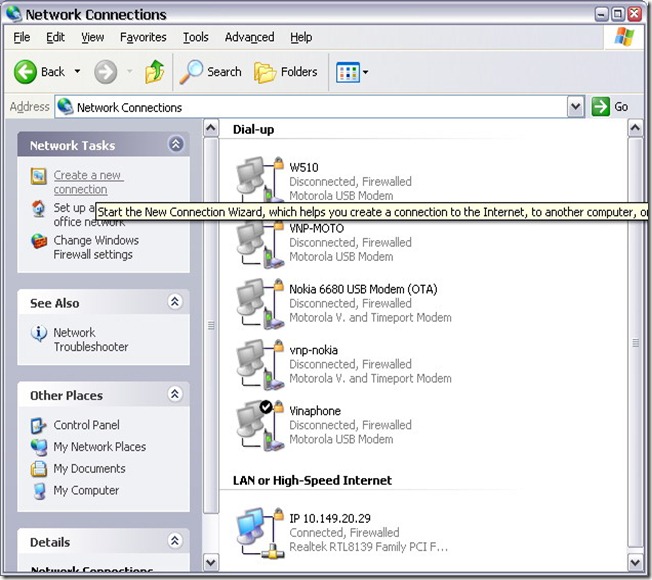Go to My Computer link
This screenshot has width=652, height=580.
coord(86,491)
